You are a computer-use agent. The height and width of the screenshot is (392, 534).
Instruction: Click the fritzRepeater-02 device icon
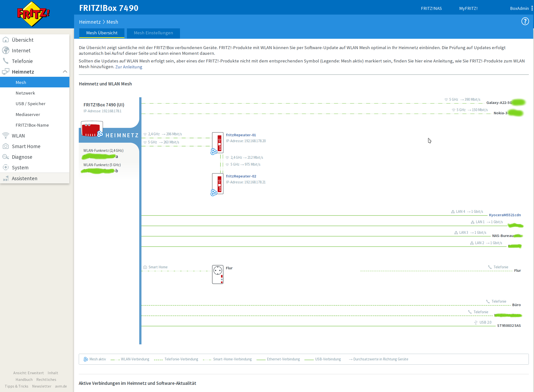pos(218,184)
